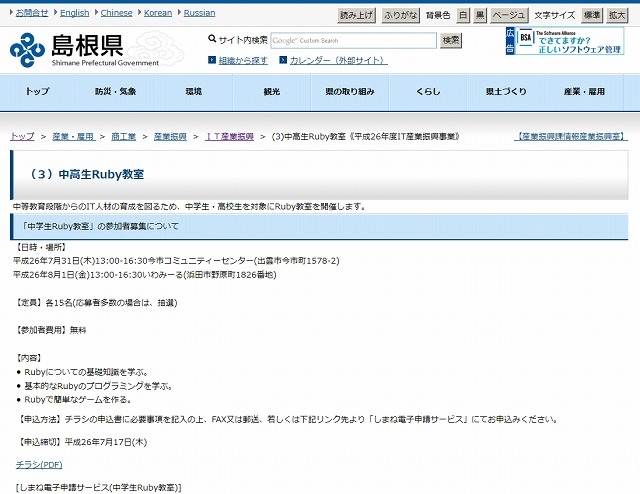This screenshot has height=494, width=640.
Task: Click the magnifier icon beside サイト内検索
Action: click(212, 39)
